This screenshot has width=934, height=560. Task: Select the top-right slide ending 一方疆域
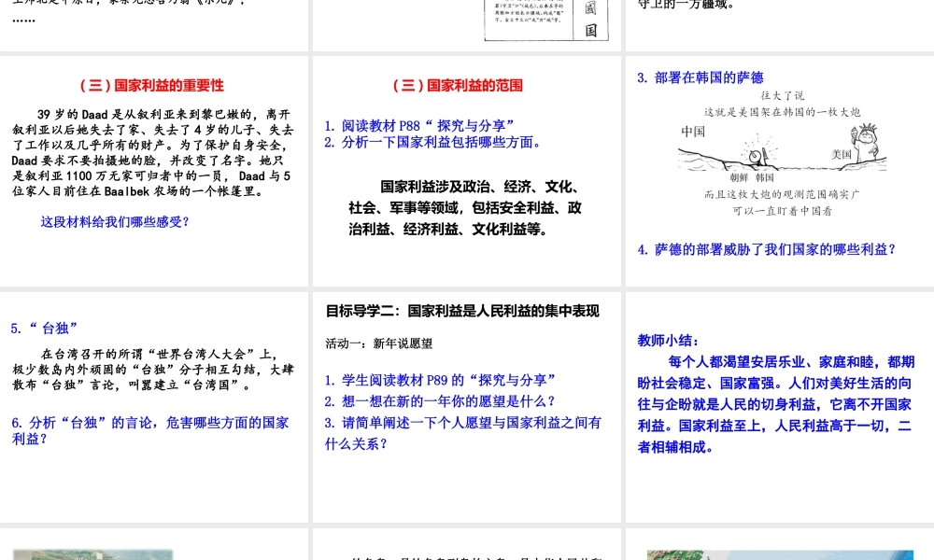point(779,23)
